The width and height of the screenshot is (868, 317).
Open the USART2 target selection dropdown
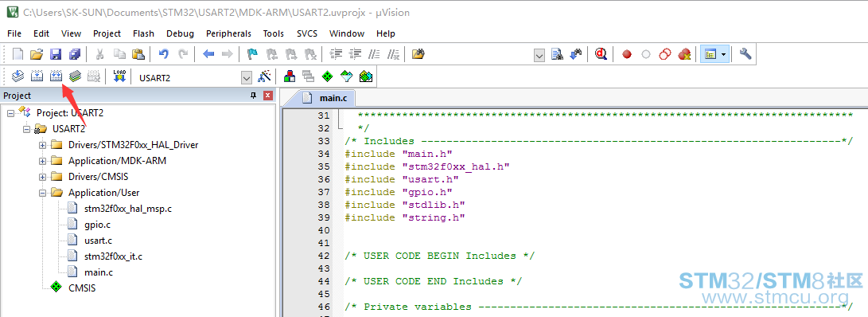click(247, 78)
